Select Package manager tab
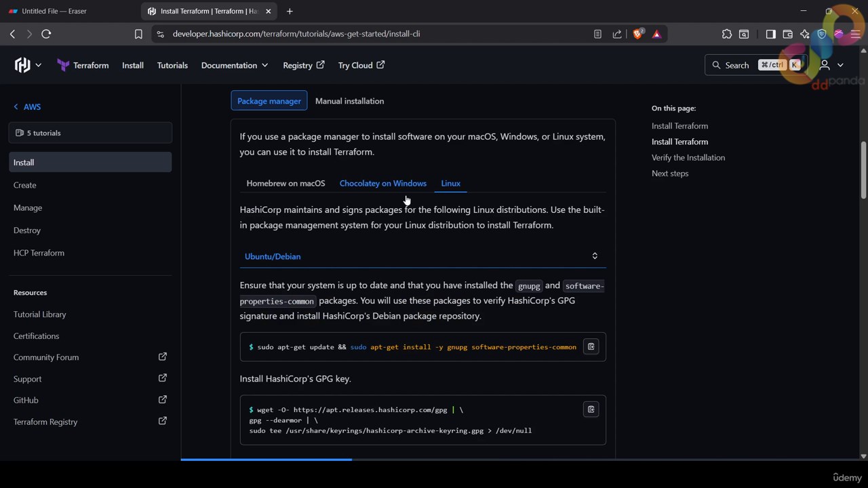Viewport: 868px width, 488px height. (x=269, y=101)
